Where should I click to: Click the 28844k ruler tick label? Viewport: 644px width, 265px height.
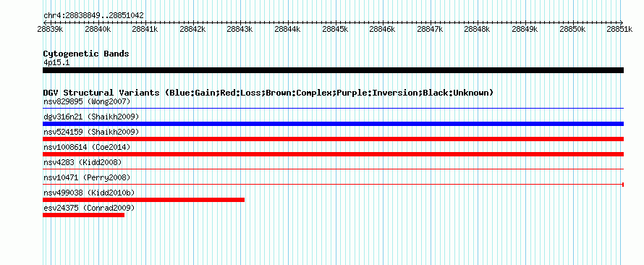pyautogui.click(x=287, y=29)
